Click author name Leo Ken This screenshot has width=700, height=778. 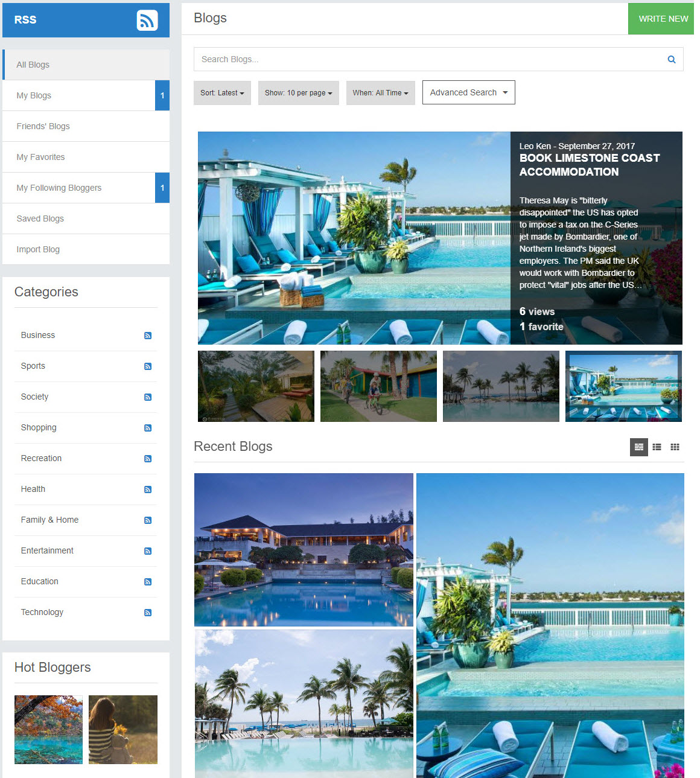535,146
